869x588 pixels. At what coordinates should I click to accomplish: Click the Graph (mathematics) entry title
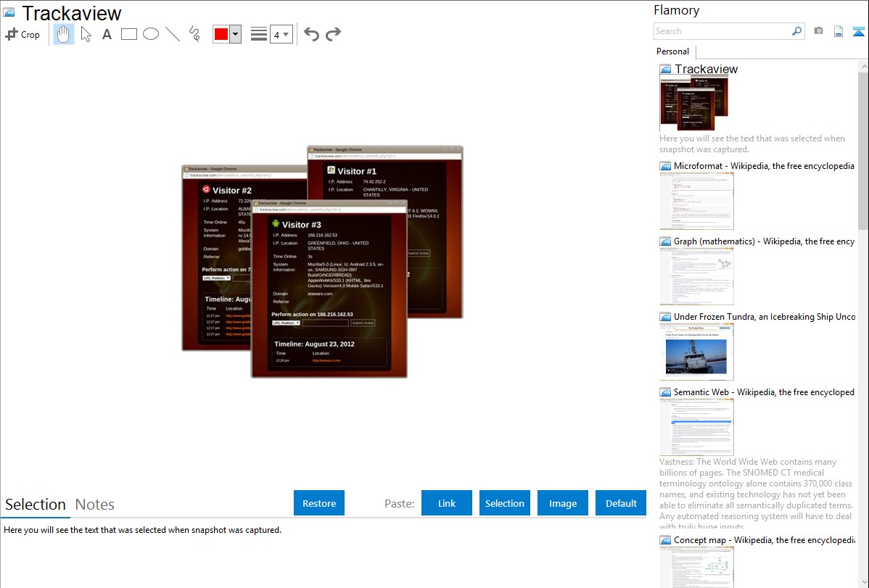pos(764,241)
